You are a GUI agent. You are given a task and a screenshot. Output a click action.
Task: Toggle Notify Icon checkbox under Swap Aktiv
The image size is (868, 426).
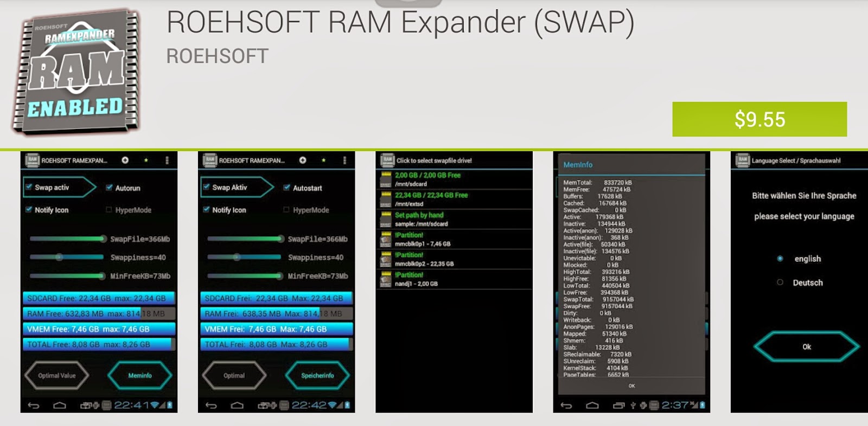pyautogui.click(x=206, y=209)
